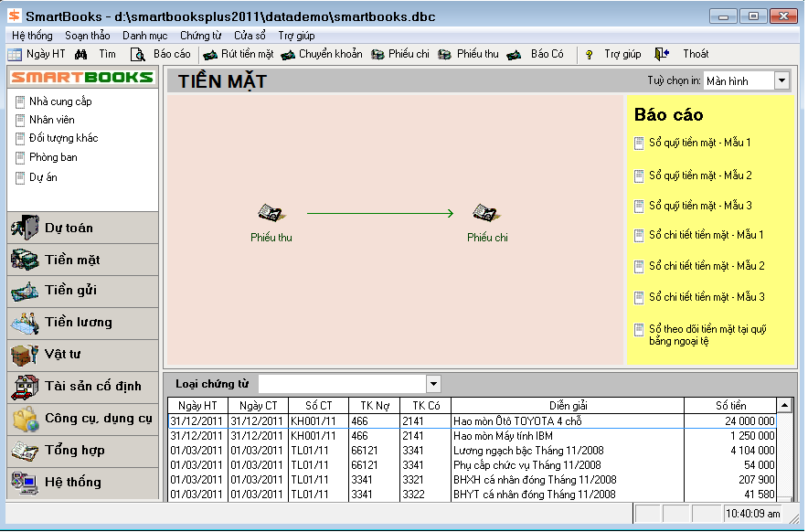808x532 pixels.
Task: Click the Tìm binoculars search icon
Action: click(x=81, y=54)
